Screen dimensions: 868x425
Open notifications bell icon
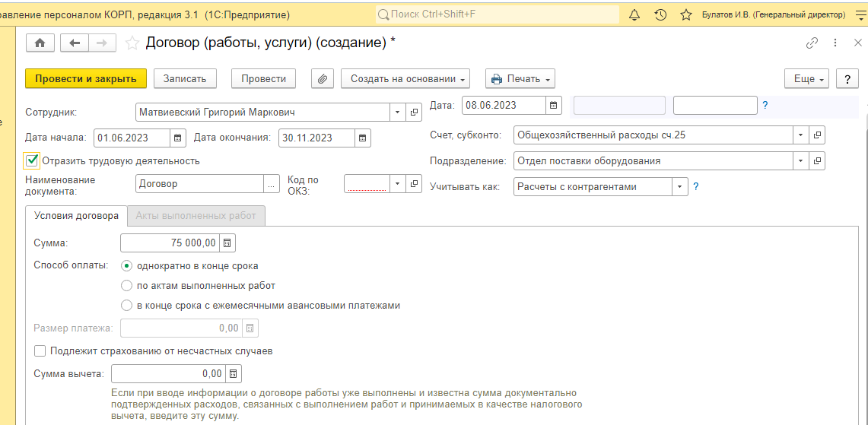point(634,14)
